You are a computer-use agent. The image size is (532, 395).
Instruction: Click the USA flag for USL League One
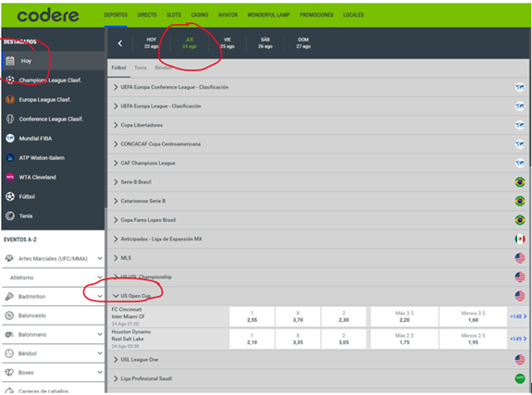pos(520,359)
